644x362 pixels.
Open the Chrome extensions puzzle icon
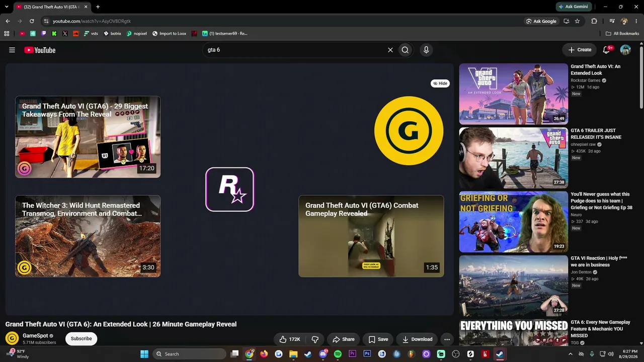click(x=594, y=21)
